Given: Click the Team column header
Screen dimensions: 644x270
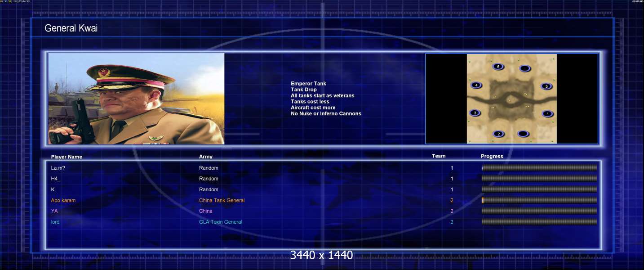Looking at the screenshot, I should (x=439, y=156).
